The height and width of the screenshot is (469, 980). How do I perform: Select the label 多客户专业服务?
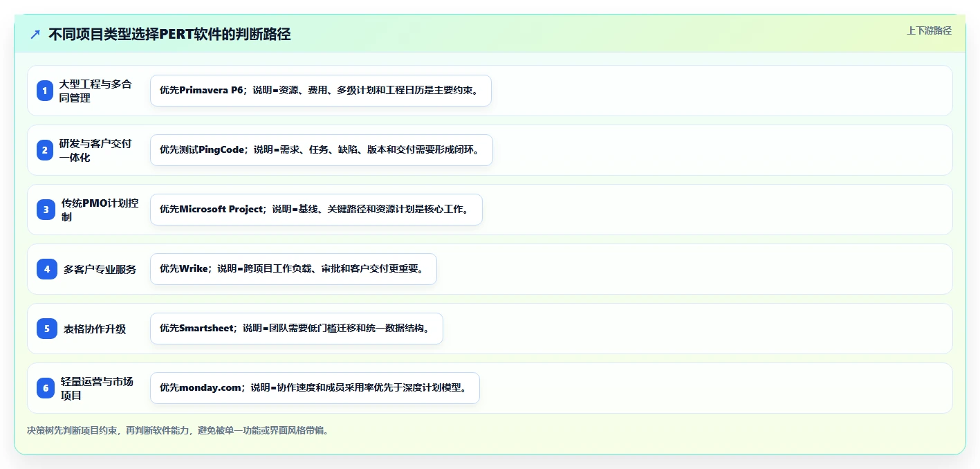(x=100, y=269)
